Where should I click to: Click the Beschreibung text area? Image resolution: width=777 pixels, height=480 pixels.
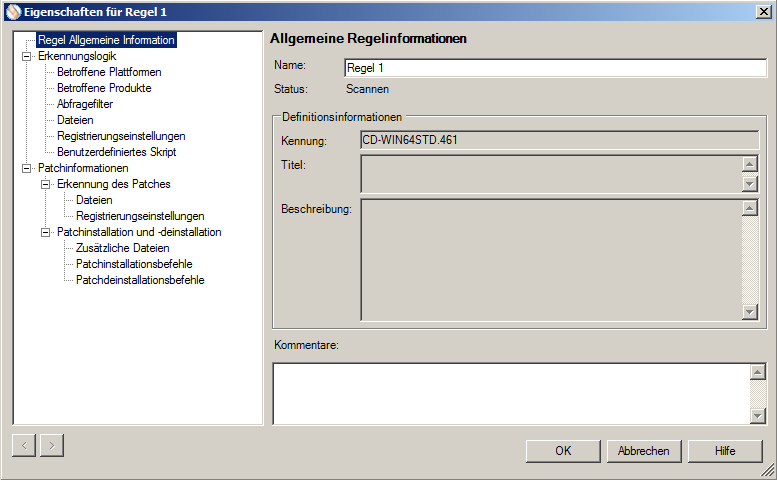(x=551, y=260)
